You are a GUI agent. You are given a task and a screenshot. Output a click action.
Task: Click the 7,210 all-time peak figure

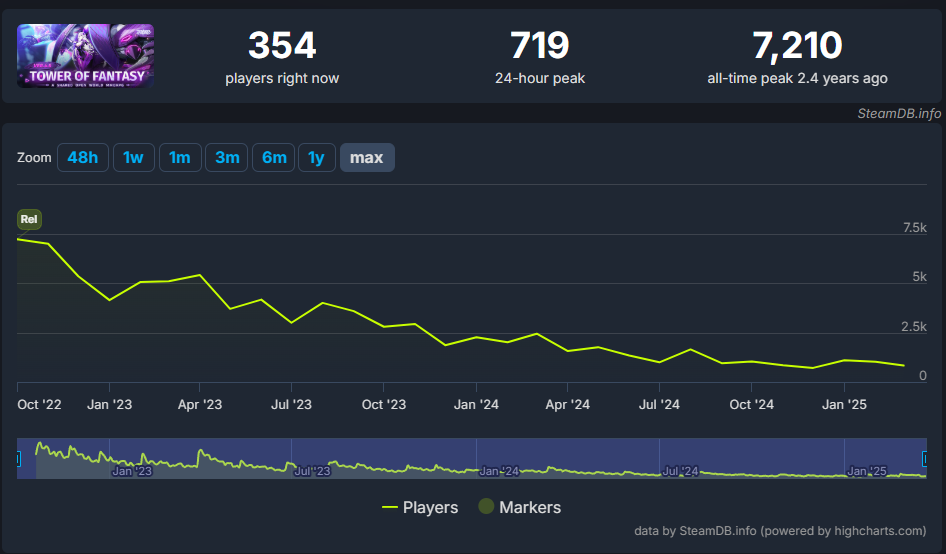tap(797, 46)
